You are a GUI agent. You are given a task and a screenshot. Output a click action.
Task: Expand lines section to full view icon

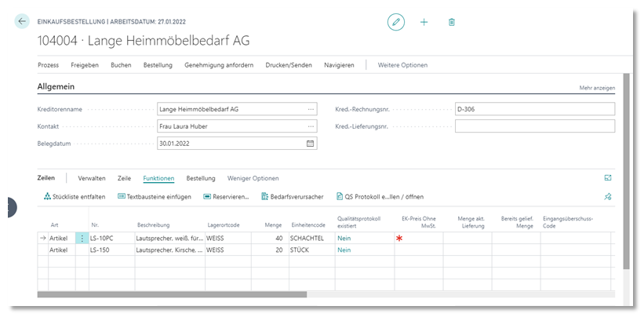tap(608, 178)
